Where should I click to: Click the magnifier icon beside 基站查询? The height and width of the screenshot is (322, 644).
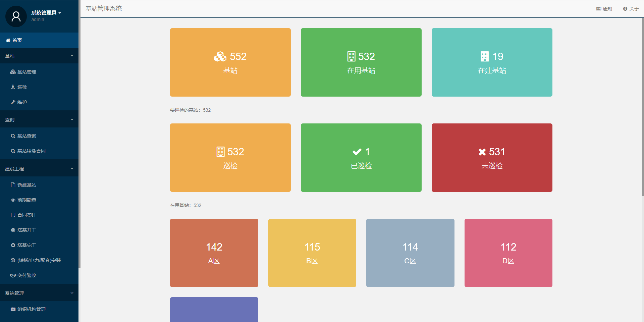pyautogui.click(x=13, y=136)
